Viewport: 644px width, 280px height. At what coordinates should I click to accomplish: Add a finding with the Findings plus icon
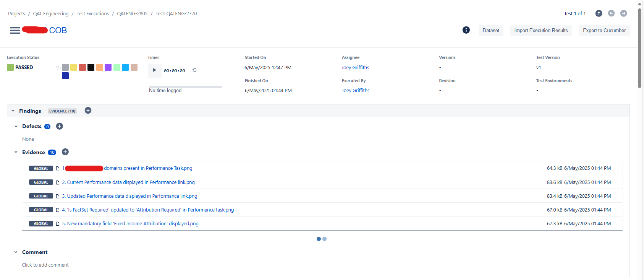click(x=88, y=111)
